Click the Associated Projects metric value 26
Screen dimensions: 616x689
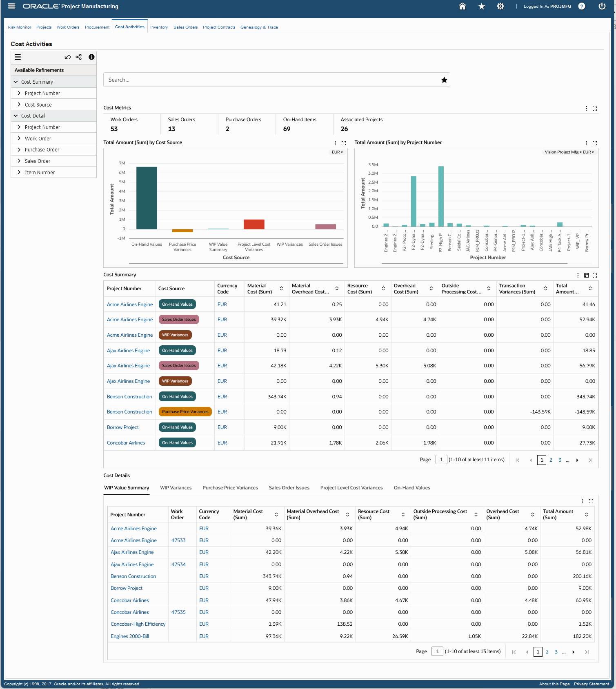click(x=345, y=129)
